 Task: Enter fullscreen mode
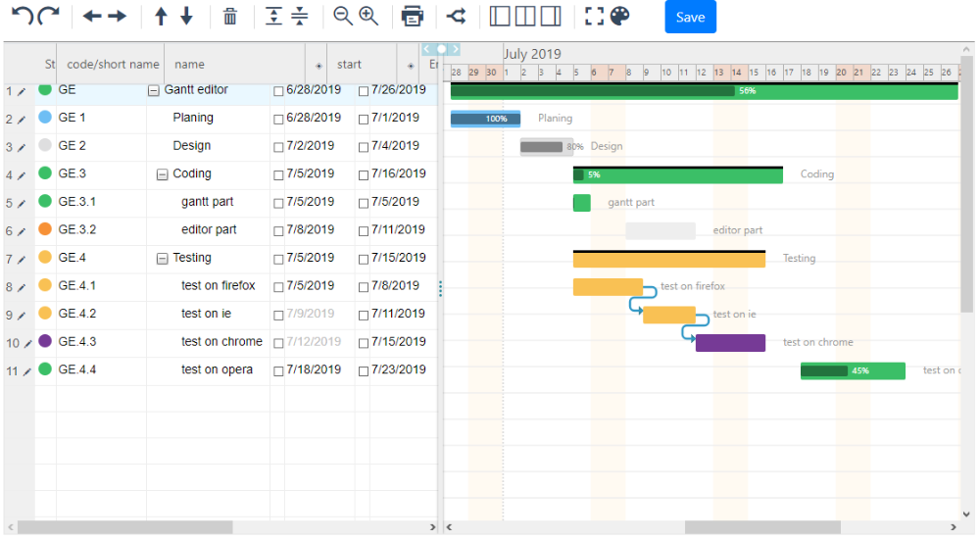(x=594, y=17)
